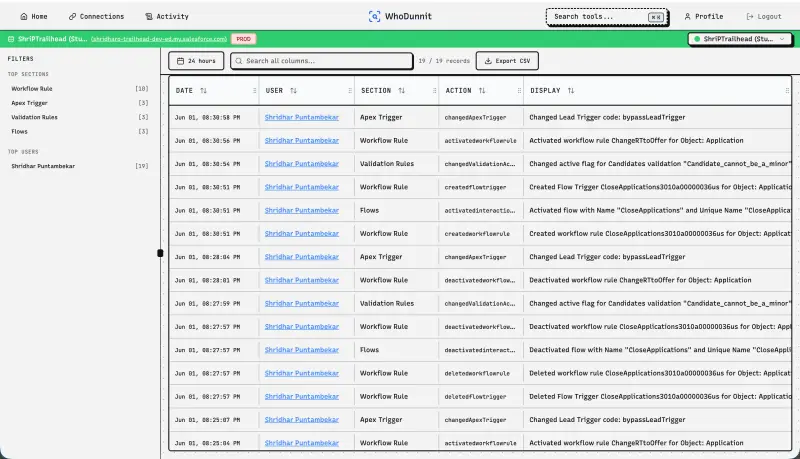This screenshot has width=800, height=459.
Task: Sort the table by the DISPLAY column
Action: pos(571,91)
